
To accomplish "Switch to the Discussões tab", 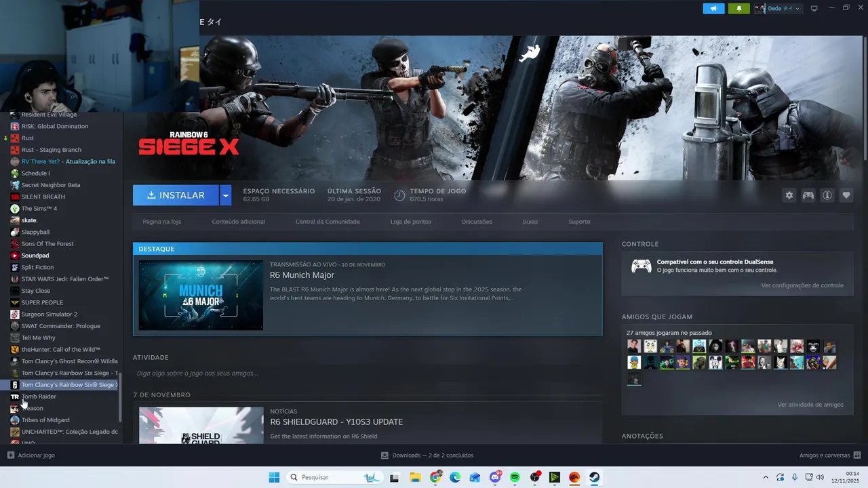I will pyautogui.click(x=477, y=222).
